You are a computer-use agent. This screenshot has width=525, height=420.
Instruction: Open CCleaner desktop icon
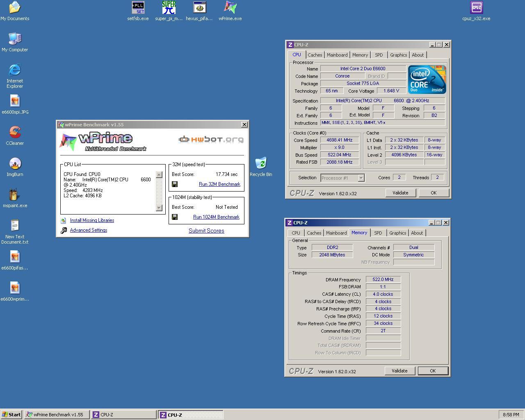tap(15, 135)
